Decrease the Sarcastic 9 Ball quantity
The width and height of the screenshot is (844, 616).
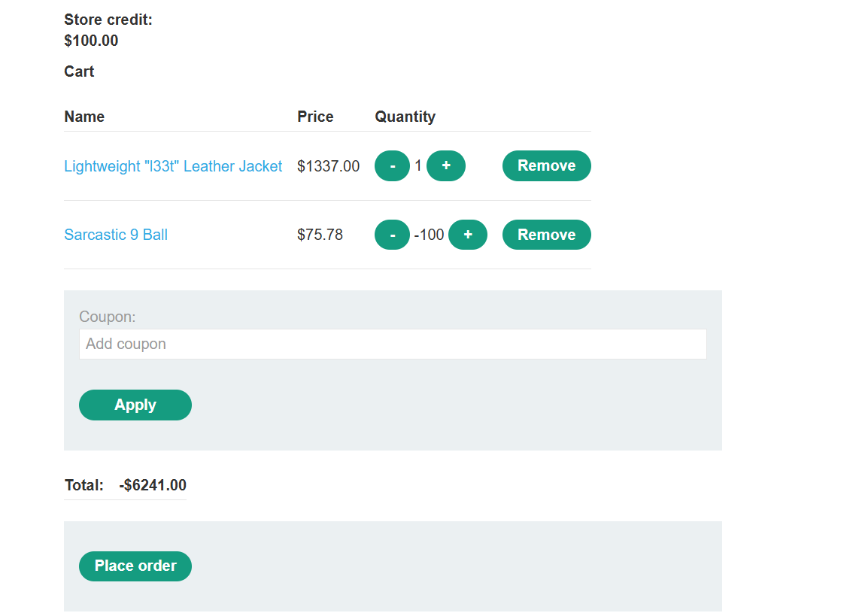click(392, 235)
